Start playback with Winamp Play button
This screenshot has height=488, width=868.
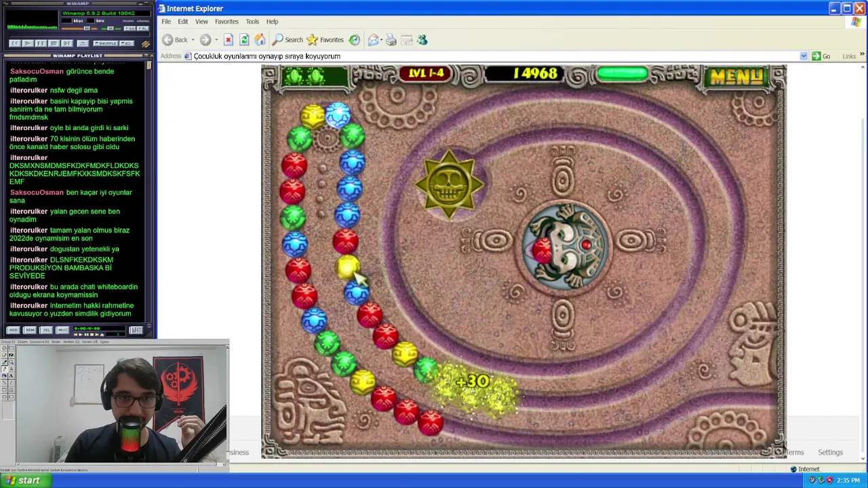(x=28, y=43)
